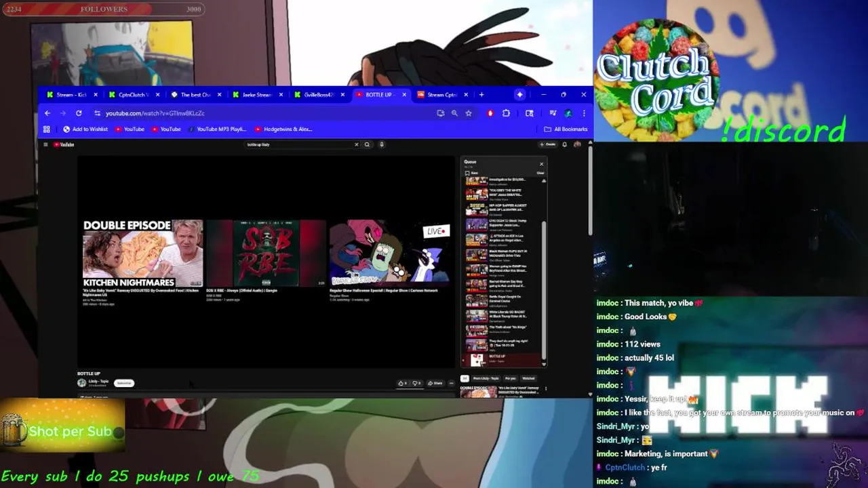Select the All filter chip
Viewport: 868px width, 488px height.
465,378
